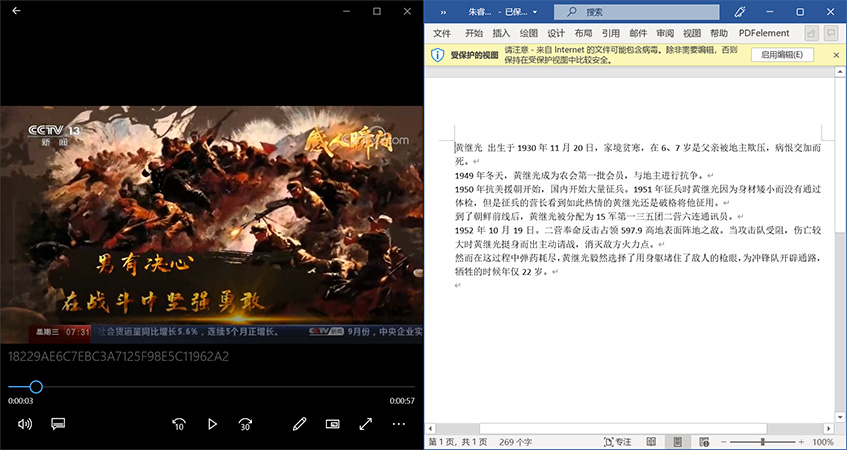Switch to the 设计 ribbon tab
Image resolution: width=847 pixels, height=450 pixels.
(556, 33)
